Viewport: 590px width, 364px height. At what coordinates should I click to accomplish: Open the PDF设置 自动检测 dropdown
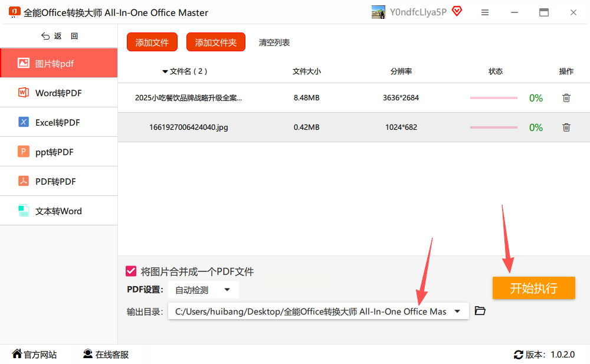pos(204,290)
